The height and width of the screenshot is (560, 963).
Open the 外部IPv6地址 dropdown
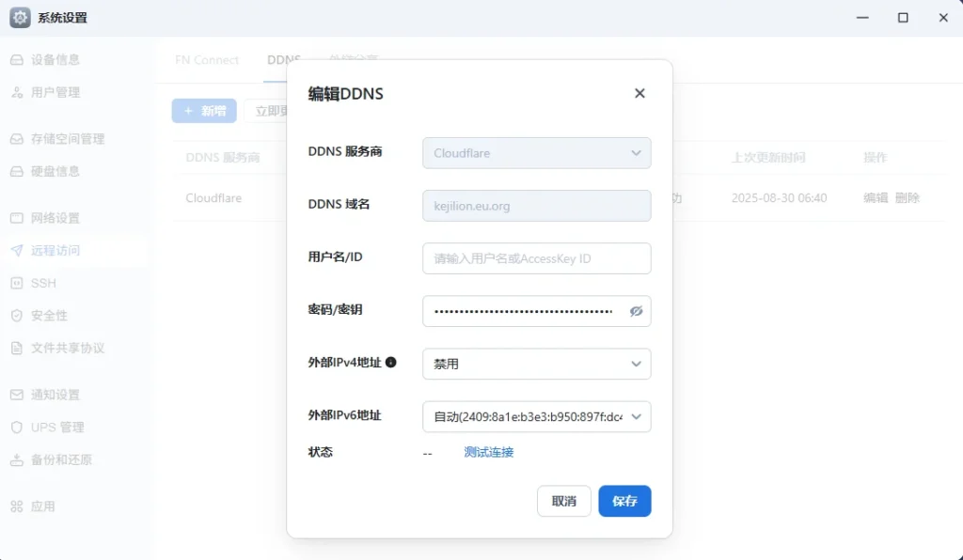coord(536,416)
